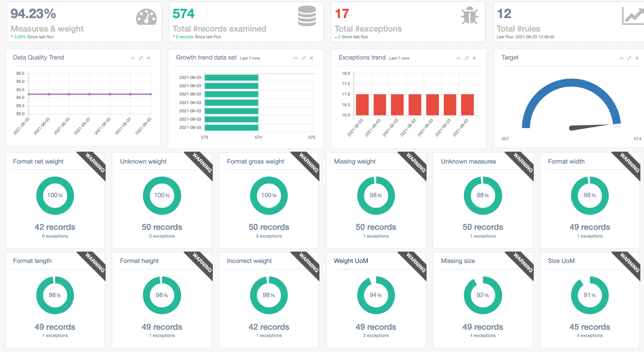Click '3 exceptions' under Weight UoM

pos(376,335)
